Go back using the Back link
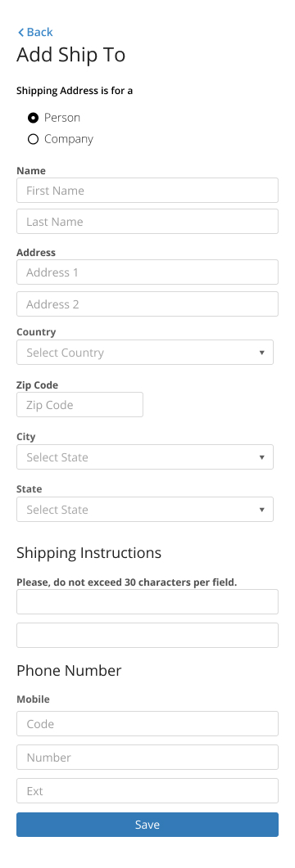 pos(35,32)
